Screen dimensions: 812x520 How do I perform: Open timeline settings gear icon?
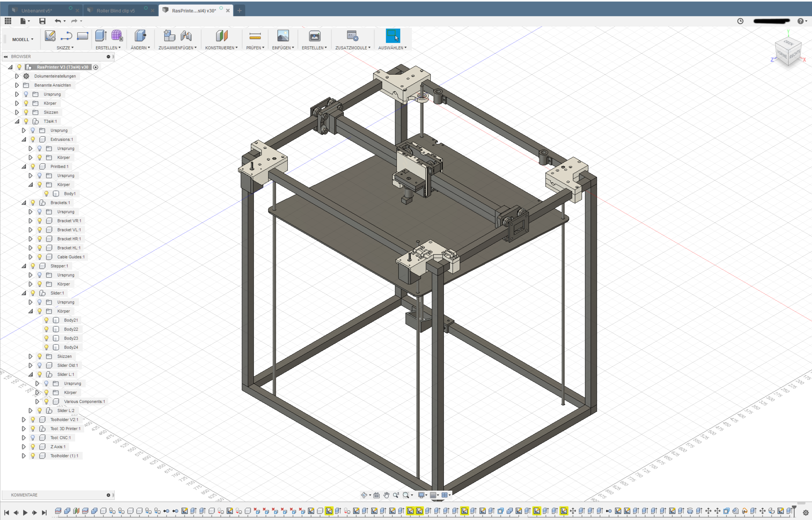coord(805,512)
